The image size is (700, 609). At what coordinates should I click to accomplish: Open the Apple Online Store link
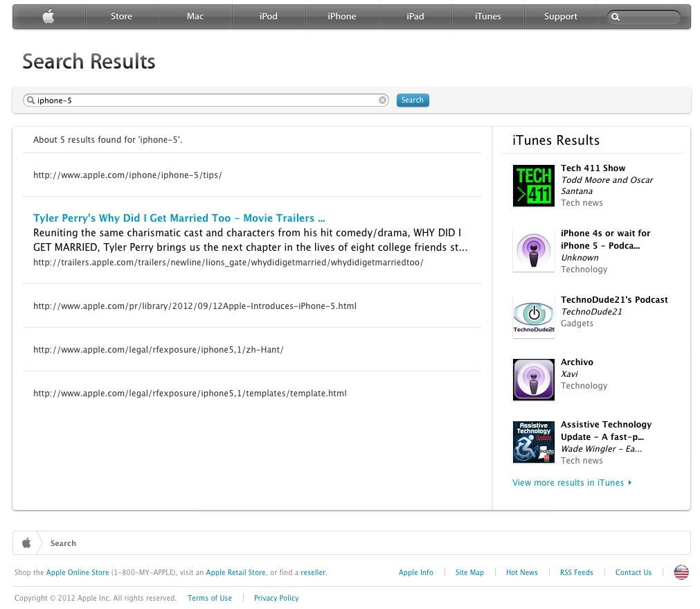(x=78, y=572)
